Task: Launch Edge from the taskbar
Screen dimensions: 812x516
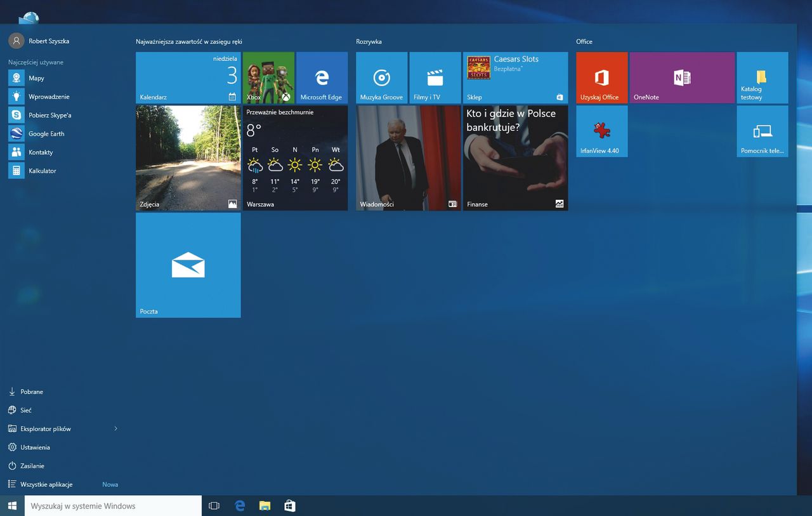Action: click(x=240, y=506)
